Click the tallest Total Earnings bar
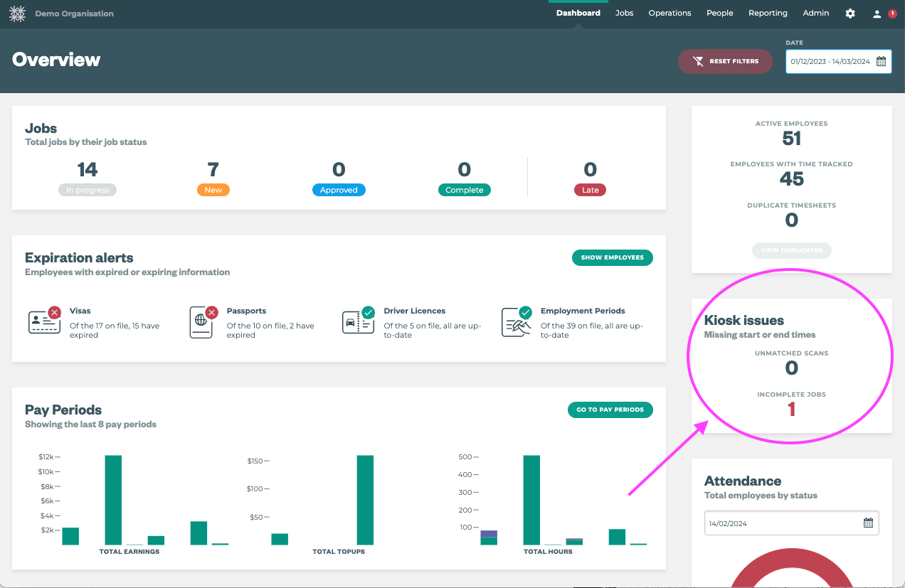Image resolution: width=905 pixels, height=588 pixels. point(113,500)
